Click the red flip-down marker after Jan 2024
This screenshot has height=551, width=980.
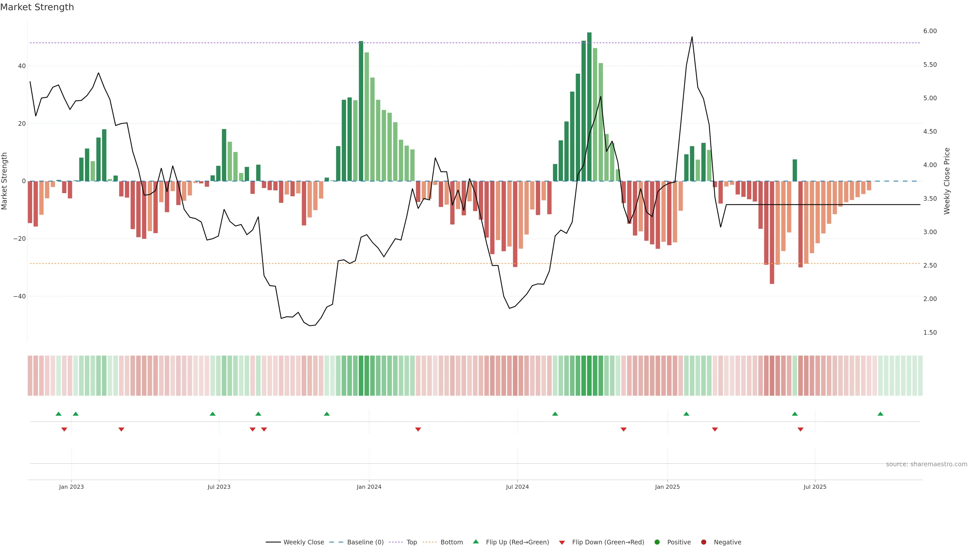[418, 429]
